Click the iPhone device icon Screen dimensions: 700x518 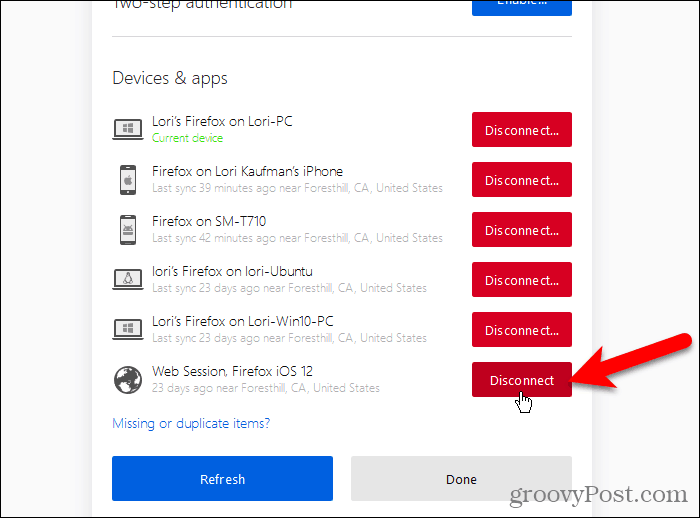pos(128,180)
